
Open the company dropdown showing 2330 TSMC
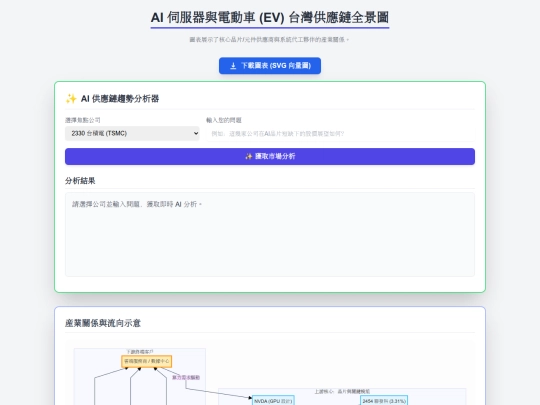tap(132, 133)
